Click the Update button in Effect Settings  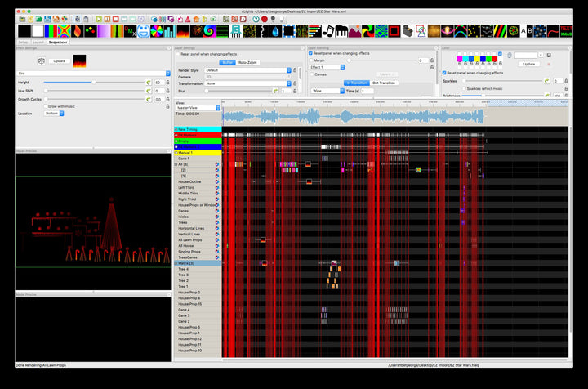point(59,61)
